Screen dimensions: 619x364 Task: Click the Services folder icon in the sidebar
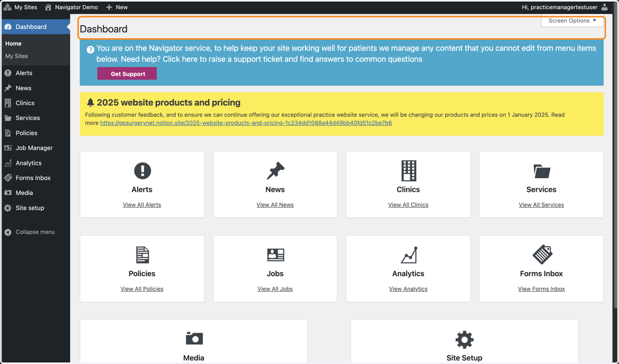pos(8,118)
